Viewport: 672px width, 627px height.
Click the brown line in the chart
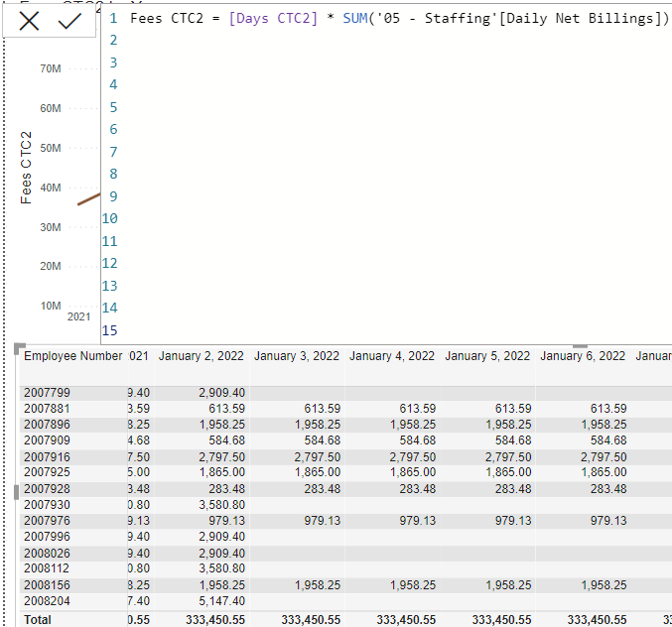tap(89, 199)
